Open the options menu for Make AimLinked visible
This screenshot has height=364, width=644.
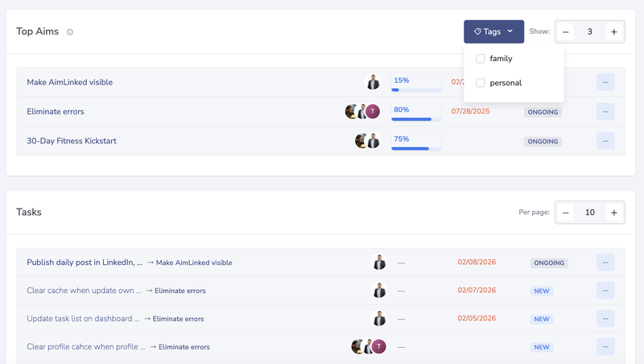pos(605,82)
